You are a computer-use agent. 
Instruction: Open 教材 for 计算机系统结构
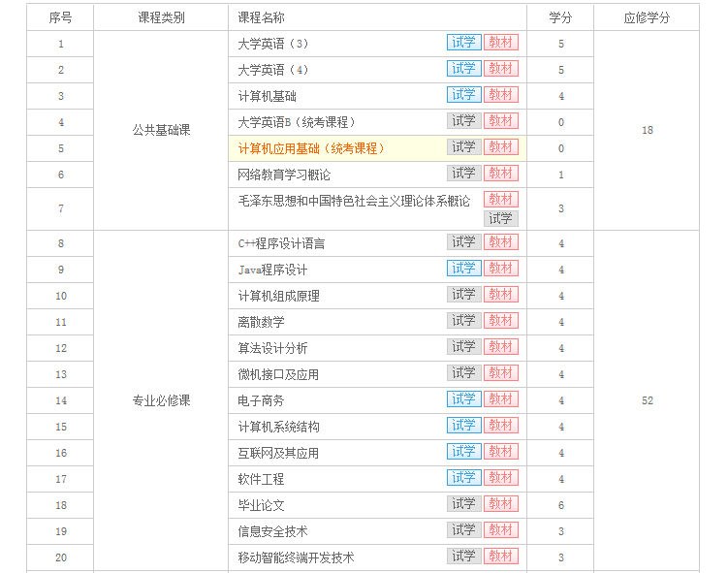pos(501,426)
